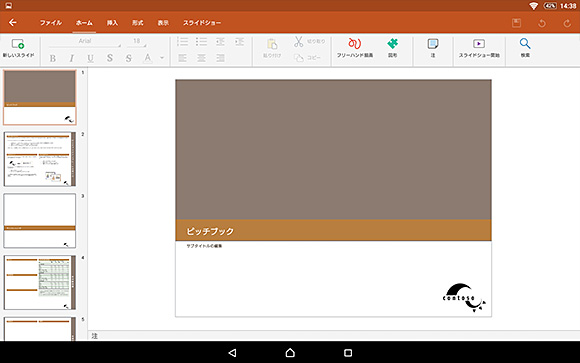Click the ピッチブック title text

(x=210, y=231)
